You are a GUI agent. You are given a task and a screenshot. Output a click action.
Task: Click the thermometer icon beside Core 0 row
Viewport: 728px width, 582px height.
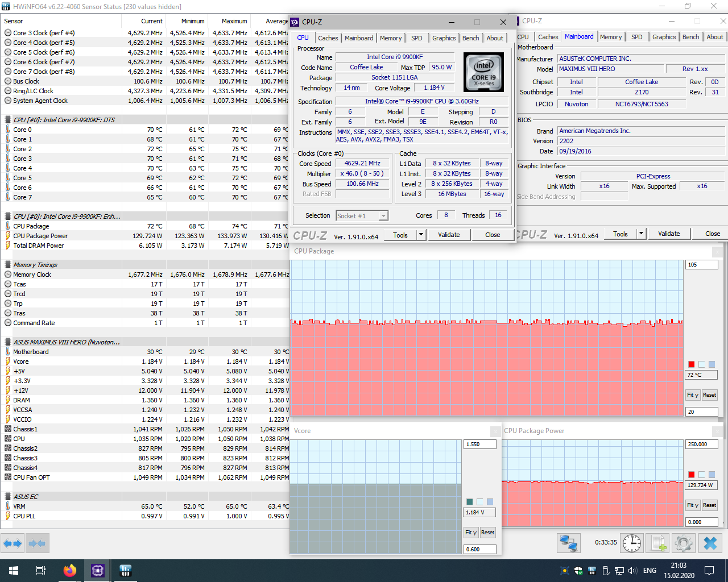click(8, 130)
